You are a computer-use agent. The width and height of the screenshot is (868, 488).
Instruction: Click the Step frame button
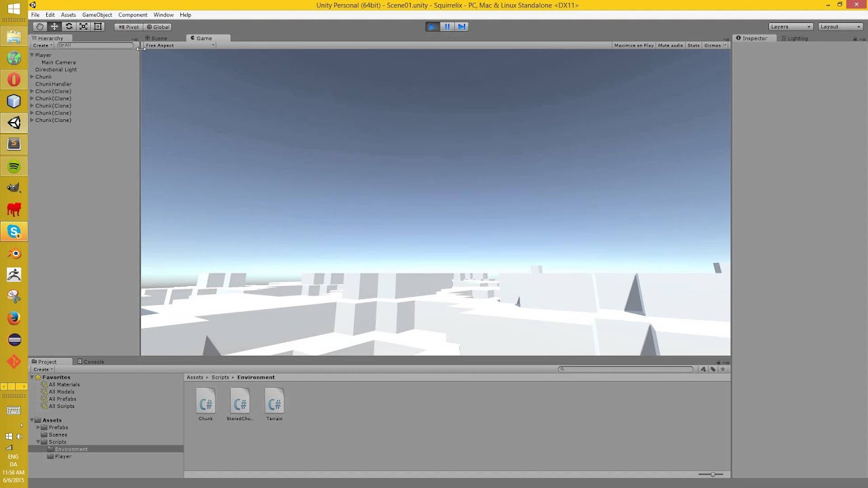[462, 26]
